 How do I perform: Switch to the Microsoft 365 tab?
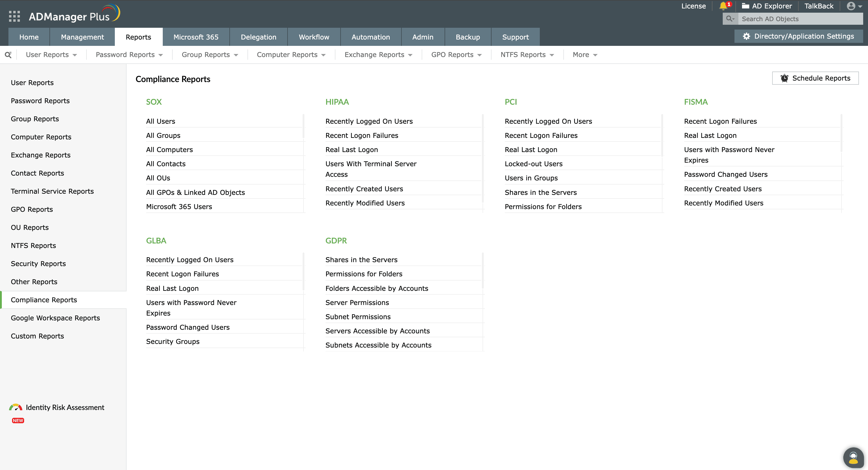197,37
